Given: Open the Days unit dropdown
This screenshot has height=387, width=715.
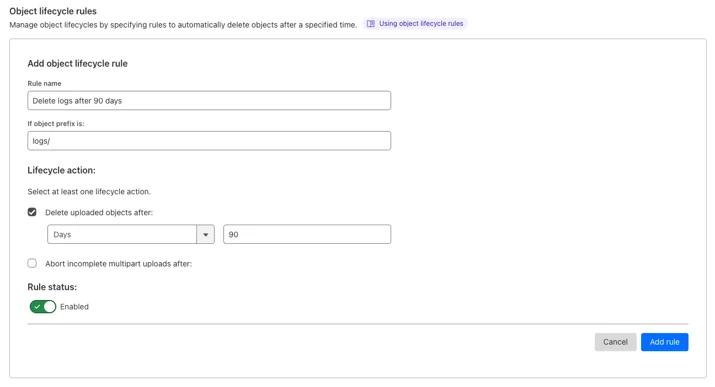Looking at the screenshot, I should 131,234.
